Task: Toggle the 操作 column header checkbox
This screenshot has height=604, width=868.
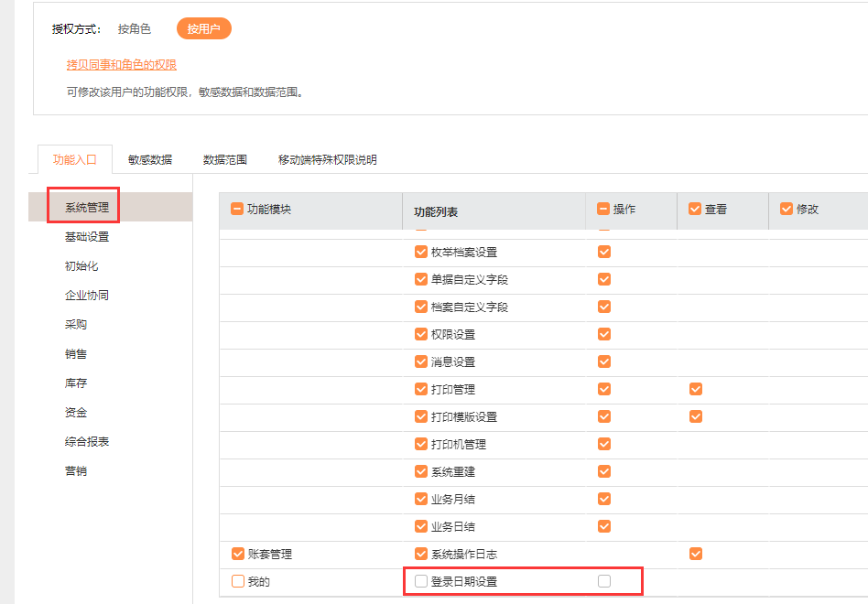Action: 603,209
